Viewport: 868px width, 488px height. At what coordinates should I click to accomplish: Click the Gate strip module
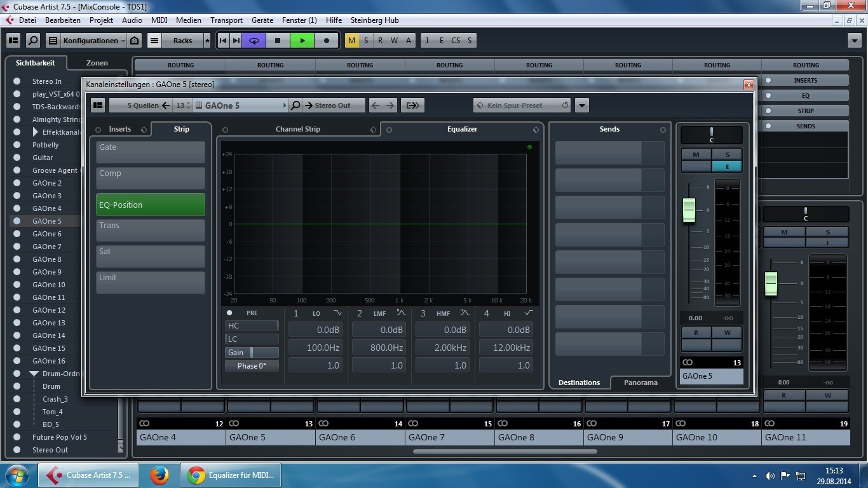(151, 152)
